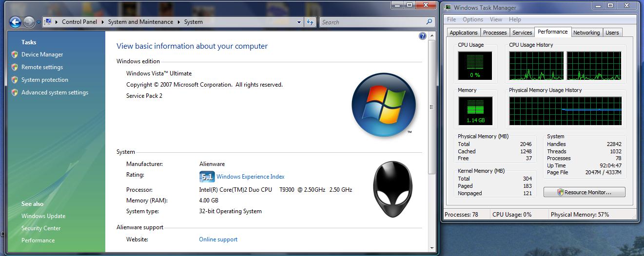This screenshot has width=644, height=256.
Task: Click the Windows Vista Ultimate edition text
Action: click(x=159, y=73)
